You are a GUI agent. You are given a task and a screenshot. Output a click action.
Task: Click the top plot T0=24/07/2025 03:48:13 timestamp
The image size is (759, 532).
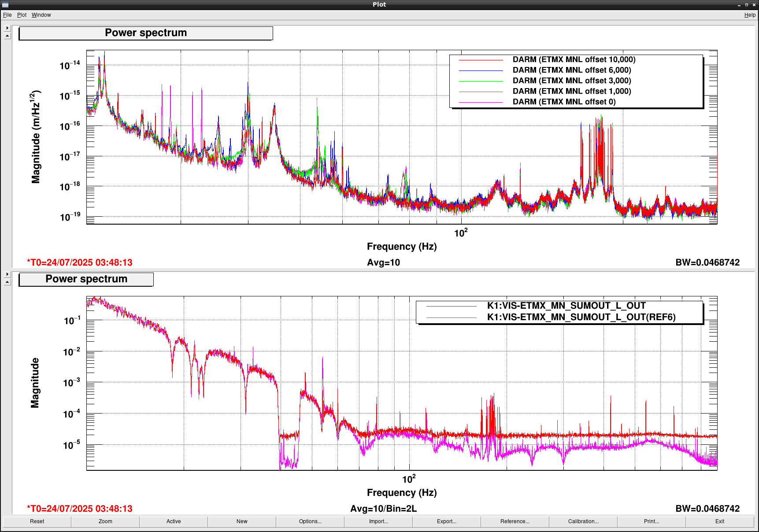coord(80,263)
